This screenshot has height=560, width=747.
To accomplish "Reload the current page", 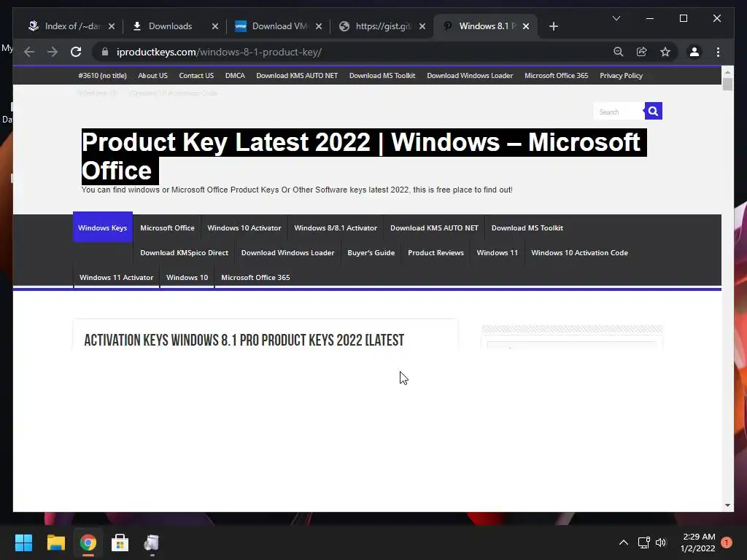I will 76,52.
